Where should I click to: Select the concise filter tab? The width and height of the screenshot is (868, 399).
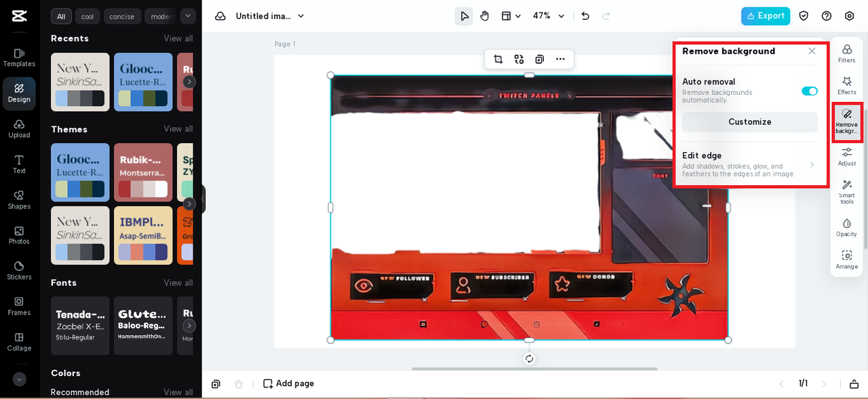(123, 16)
